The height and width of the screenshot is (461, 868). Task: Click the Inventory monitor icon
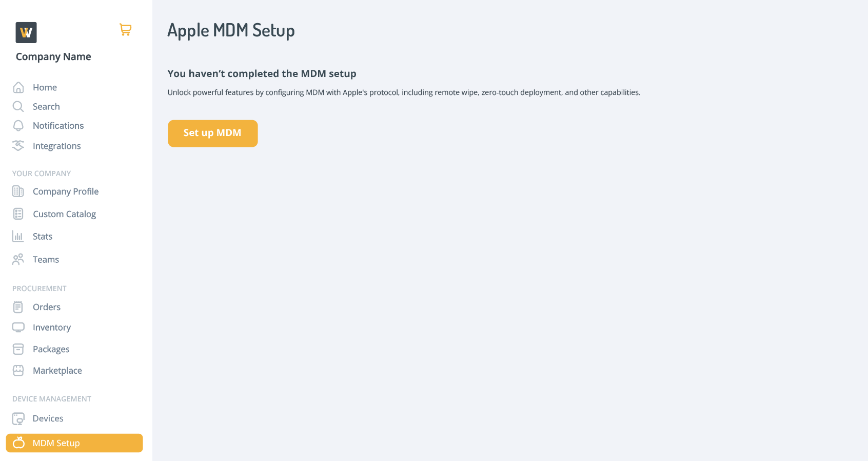click(x=18, y=328)
